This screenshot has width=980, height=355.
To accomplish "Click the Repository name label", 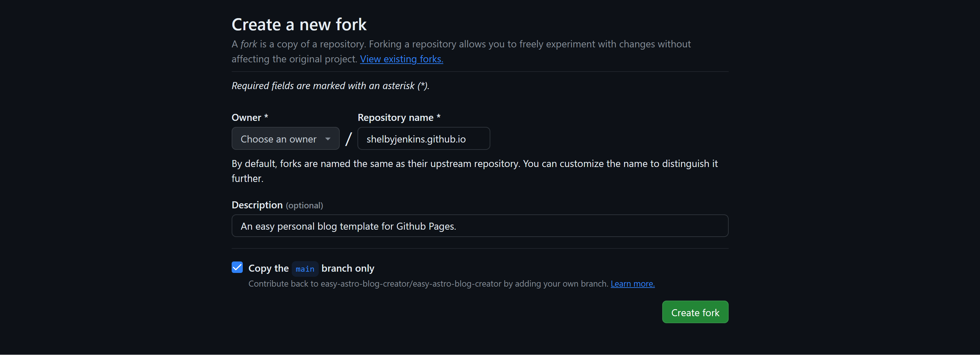I will pyautogui.click(x=395, y=117).
